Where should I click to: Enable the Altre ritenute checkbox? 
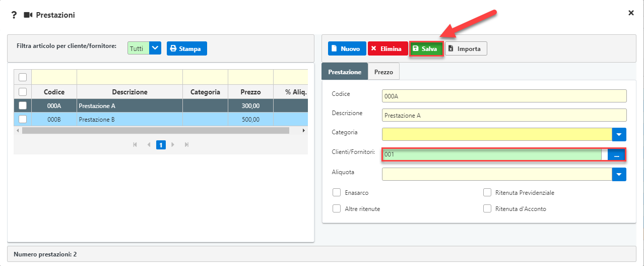[x=337, y=208]
